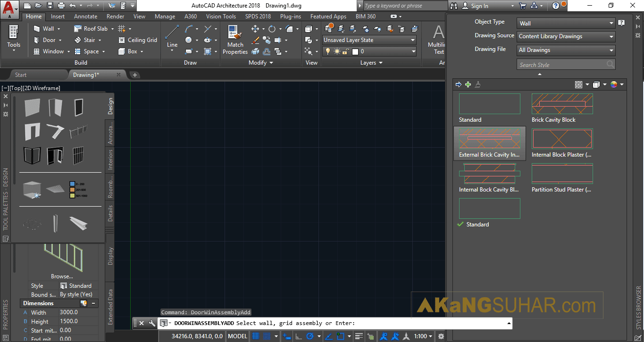This screenshot has height=342, width=644.
Task: Click the keyword search box in title bar
Action: point(405,6)
